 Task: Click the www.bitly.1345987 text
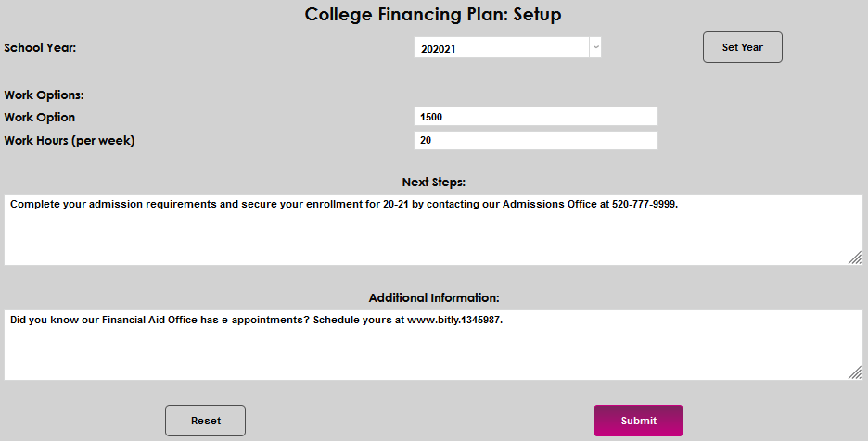pos(454,320)
